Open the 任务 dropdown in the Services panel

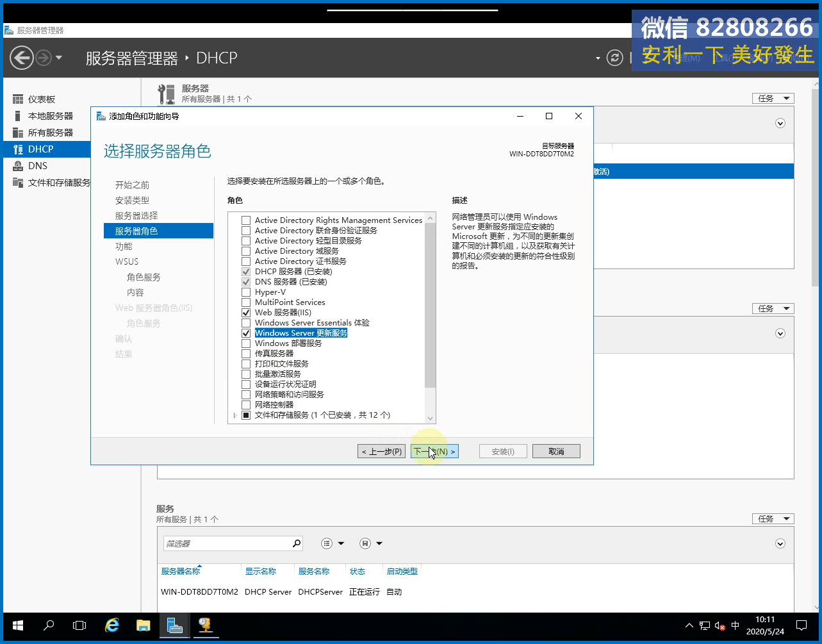tap(773, 518)
